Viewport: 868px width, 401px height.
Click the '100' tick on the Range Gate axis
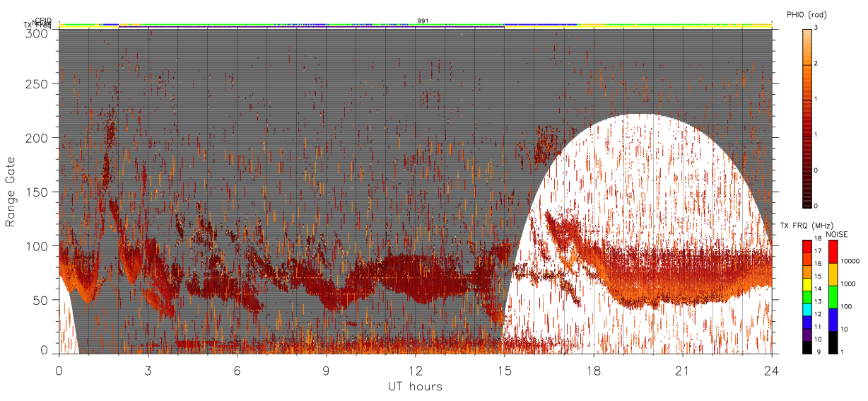coord(37,246)
